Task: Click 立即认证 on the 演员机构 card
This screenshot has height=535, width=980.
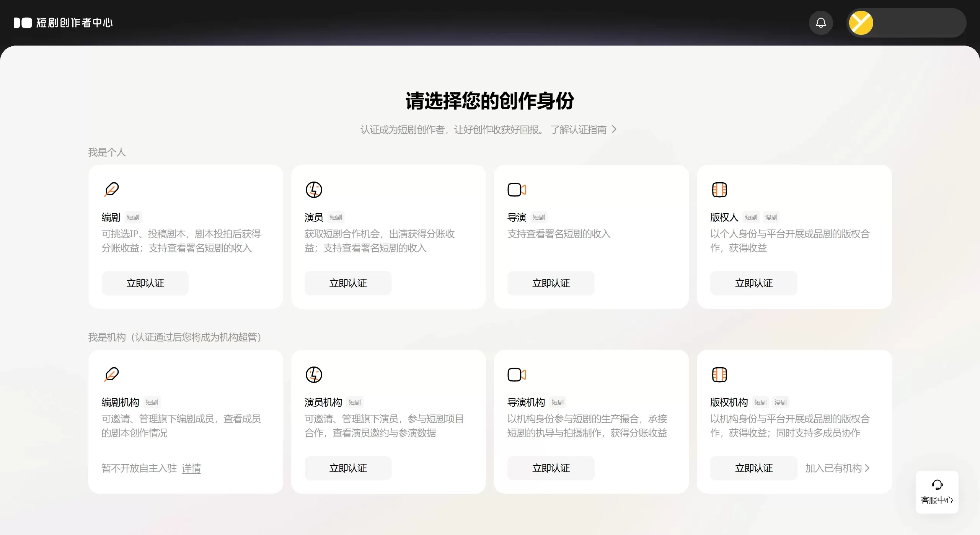Action: (347, 468)
